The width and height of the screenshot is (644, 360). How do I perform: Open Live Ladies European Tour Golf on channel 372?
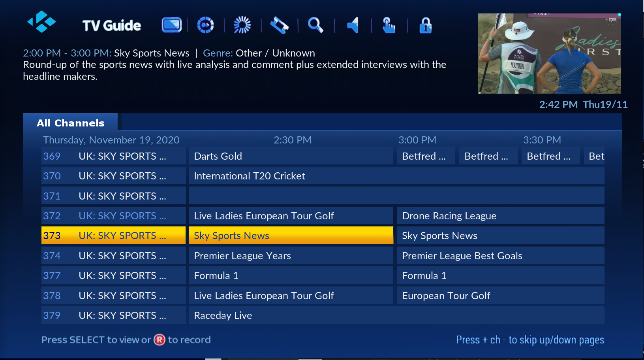(x=291, y=216)
